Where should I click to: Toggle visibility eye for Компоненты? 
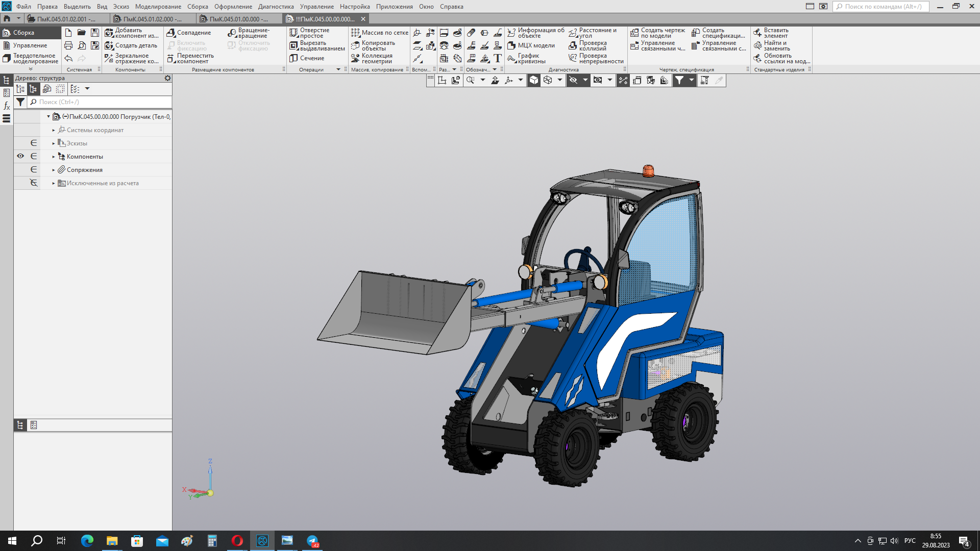pos(20,156)
